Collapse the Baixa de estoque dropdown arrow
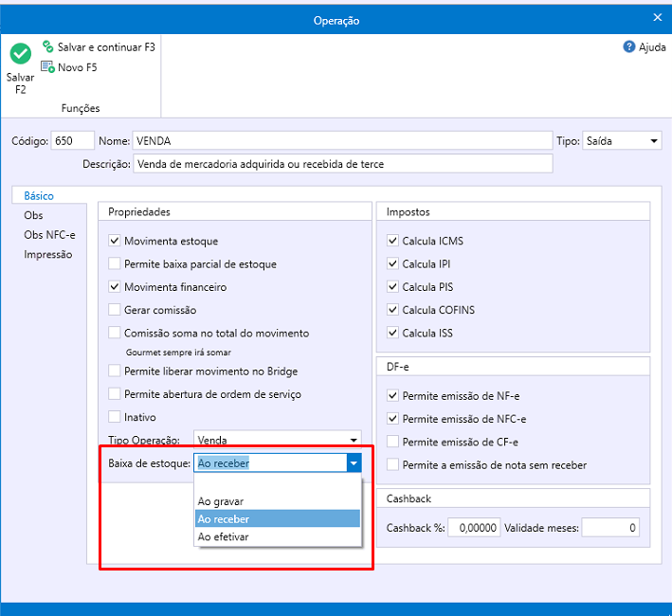The height and width of the screenshot is (616, 672). (x=354, y=463)
